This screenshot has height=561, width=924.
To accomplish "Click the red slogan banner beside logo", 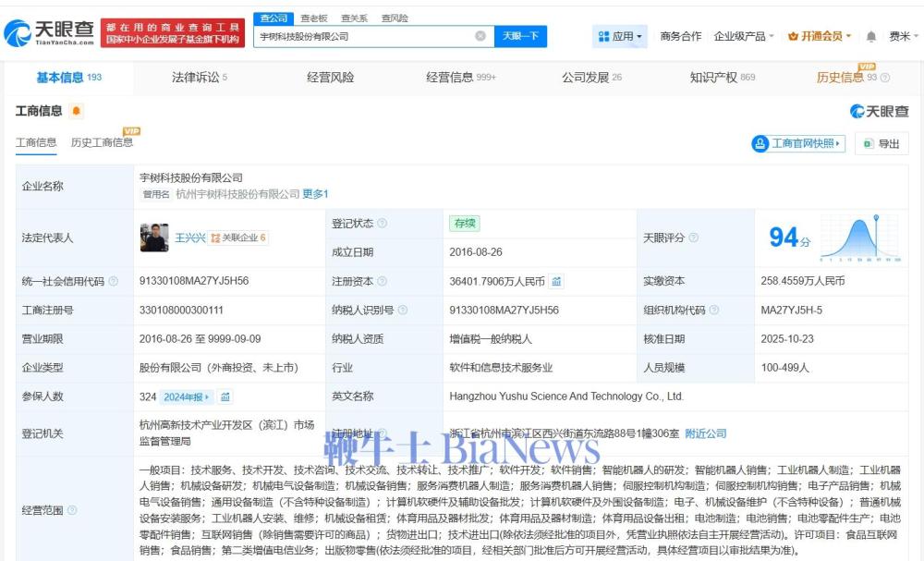I will [173, 33].
